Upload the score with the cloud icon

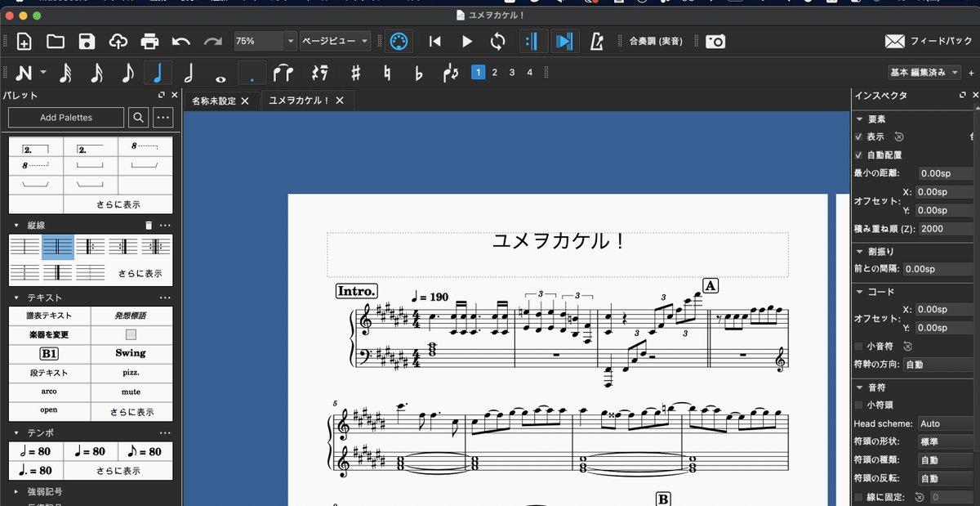pyautogui.click(x=118, y=42)
